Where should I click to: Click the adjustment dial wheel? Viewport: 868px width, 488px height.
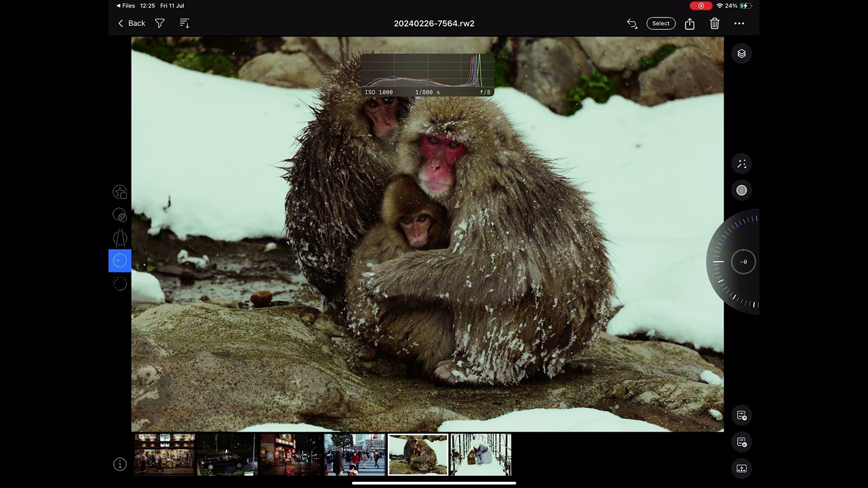(732, 262)
